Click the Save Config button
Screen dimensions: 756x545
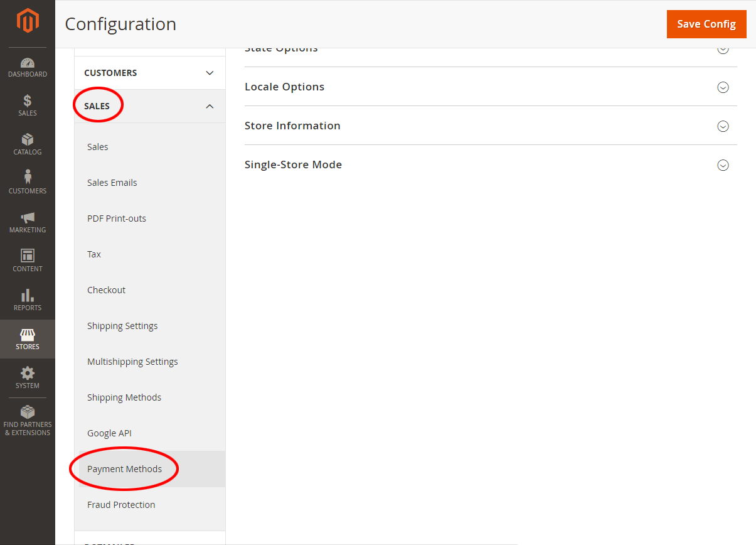point(706,24)
